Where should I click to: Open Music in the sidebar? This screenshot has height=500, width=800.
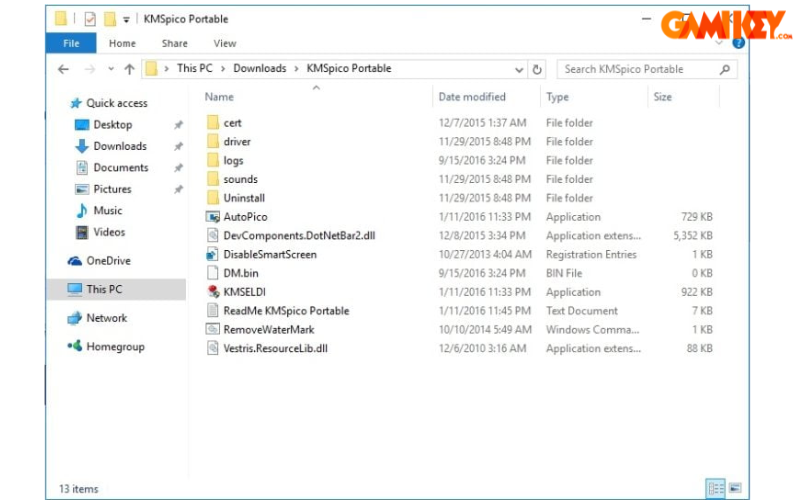[108, 210]
